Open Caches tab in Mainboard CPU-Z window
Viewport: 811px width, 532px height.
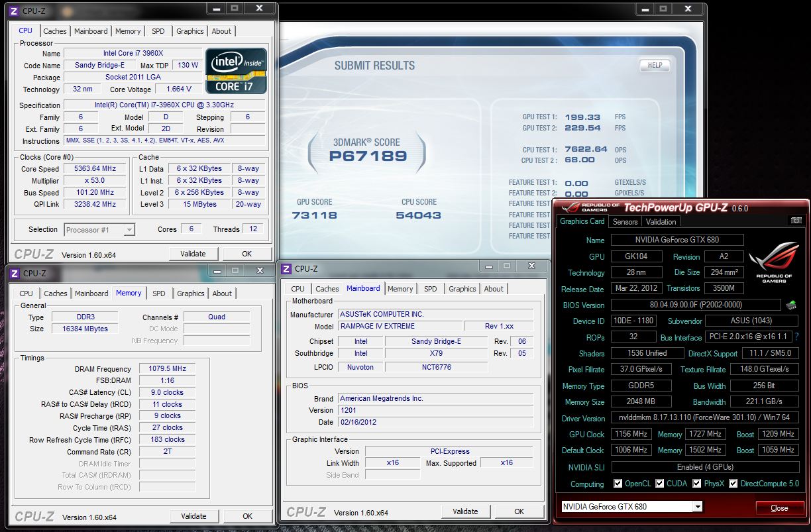pyautogui.click(x=327, y=289)
